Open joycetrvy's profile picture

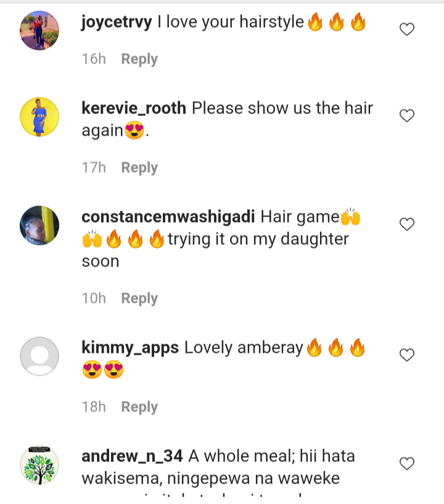tap(39, 30)
